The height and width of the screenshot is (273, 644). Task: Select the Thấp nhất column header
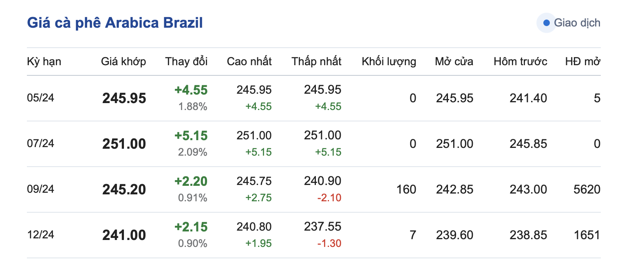pos(316,62)
